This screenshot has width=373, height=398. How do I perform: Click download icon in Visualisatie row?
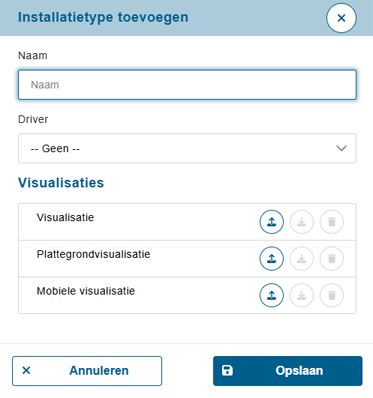point(302,222)
